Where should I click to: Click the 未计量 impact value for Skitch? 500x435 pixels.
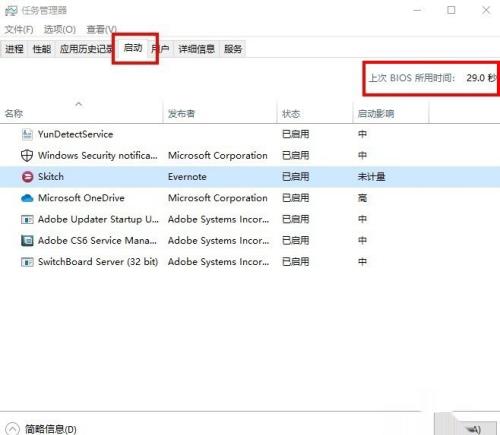(371, 177)
